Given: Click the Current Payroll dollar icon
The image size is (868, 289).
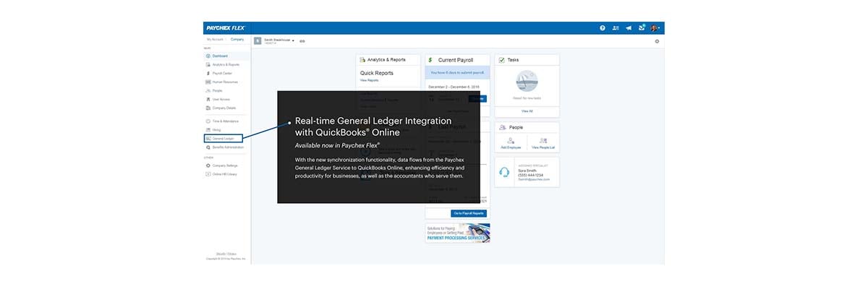Looking at the screenshot, I should (x=432, y=60).
